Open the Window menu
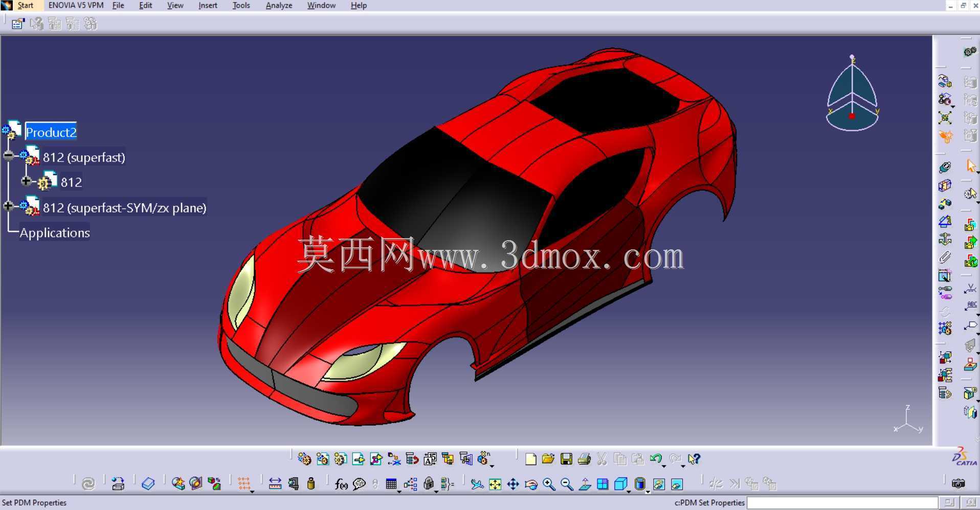Screen dimensions: 980x510 (321, 5)
